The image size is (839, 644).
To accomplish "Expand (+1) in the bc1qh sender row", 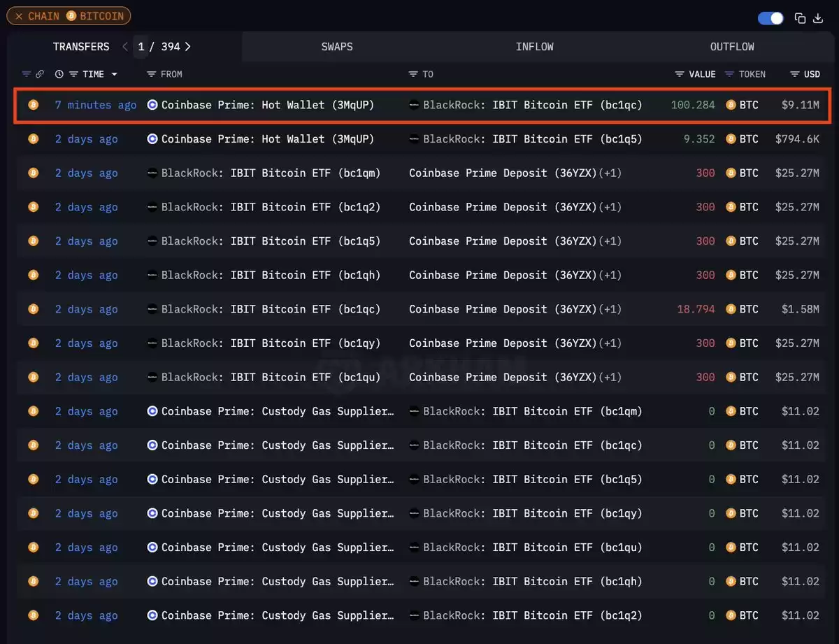I will tap(610, 276).
